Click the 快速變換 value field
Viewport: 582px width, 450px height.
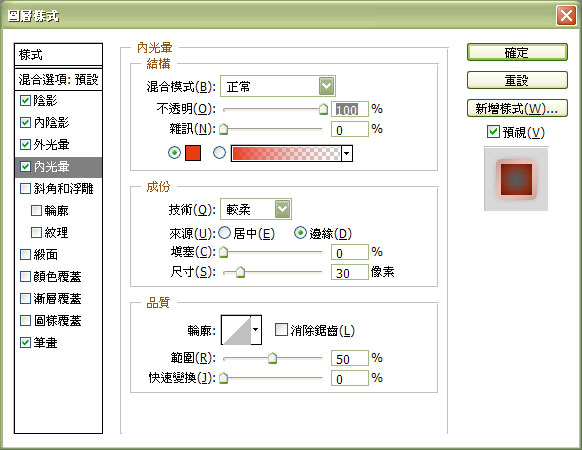point(350,378)
